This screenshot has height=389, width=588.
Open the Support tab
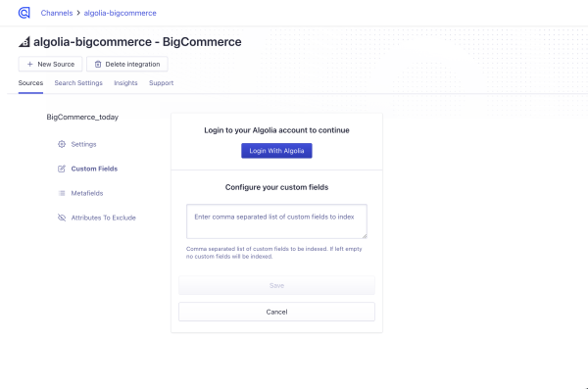click(x=162, y=83)
